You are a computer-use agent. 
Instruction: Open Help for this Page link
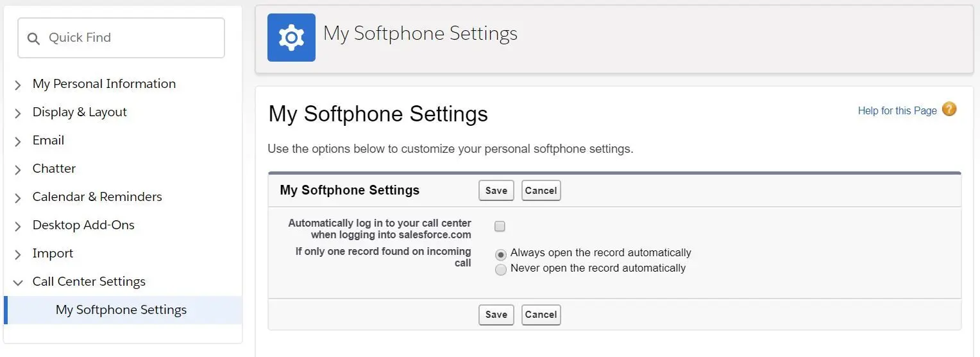(897, 110)
